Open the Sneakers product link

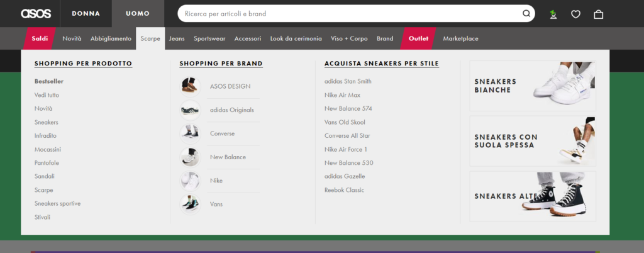pos(47,122)
